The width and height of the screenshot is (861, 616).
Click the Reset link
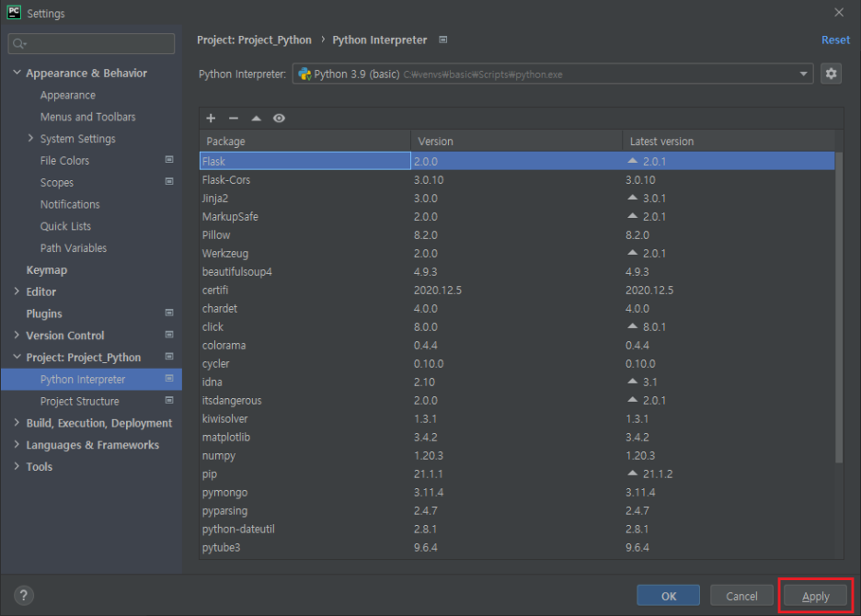[x=835, y=40]
